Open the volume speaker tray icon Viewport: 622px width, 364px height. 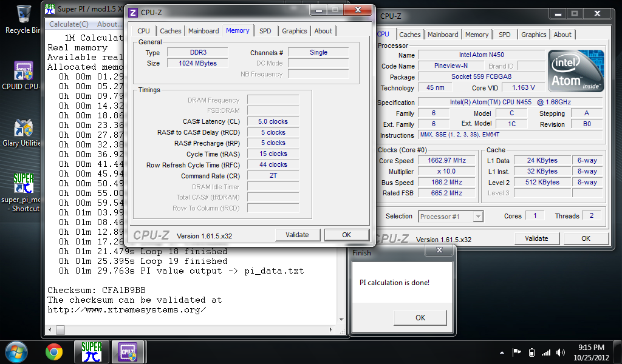561,352
